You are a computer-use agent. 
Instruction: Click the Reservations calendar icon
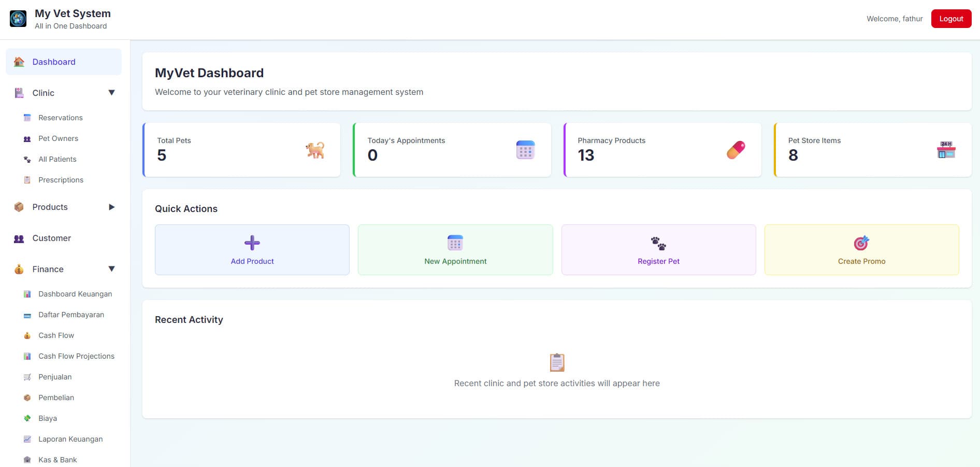tap(27, 118)
